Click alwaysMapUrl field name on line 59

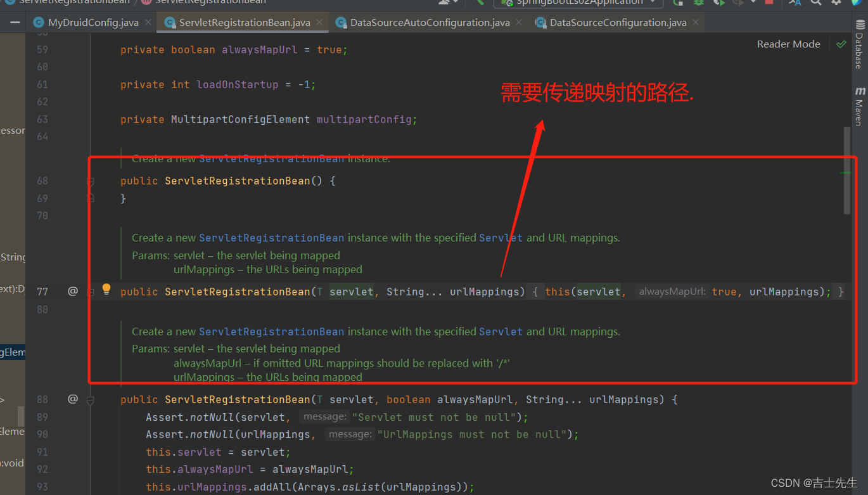[259, 49]
